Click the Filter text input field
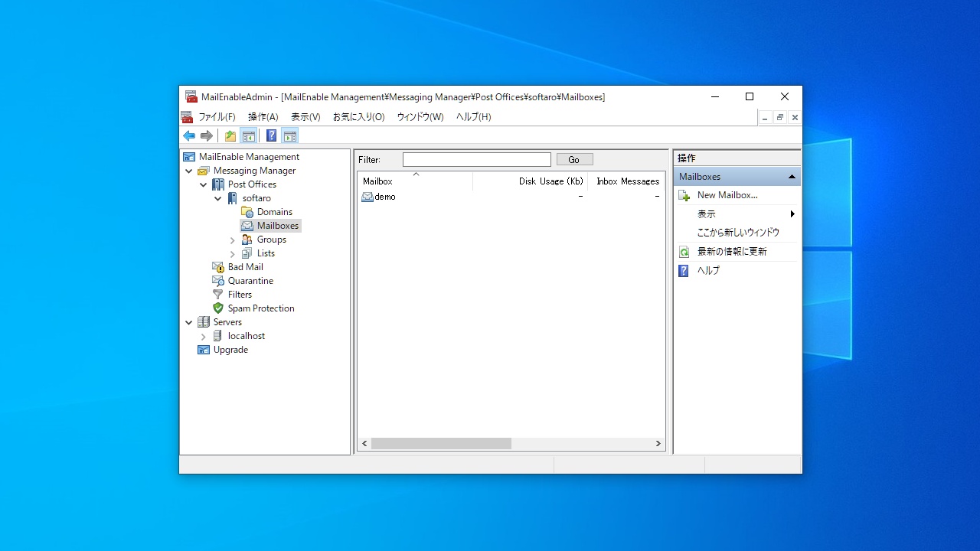The height and width of the screenshot is (551, 980). pos(477,159)
